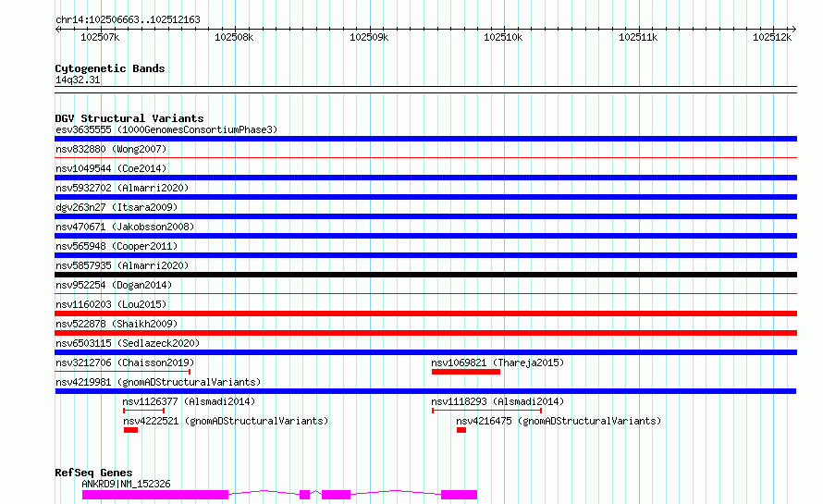Click dgv263n27 (Itsara2009) label
The width and height of the screenshot is (823, 504).
pos(117,207)
